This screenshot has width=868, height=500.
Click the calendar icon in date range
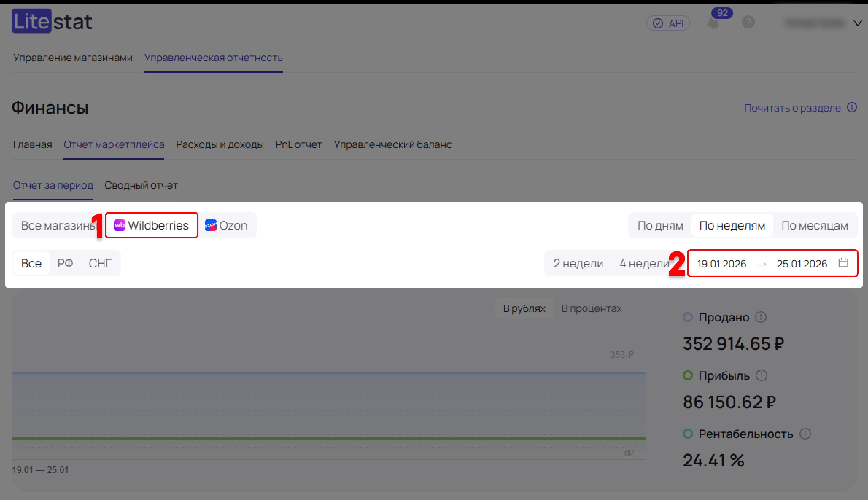point(843,263)
